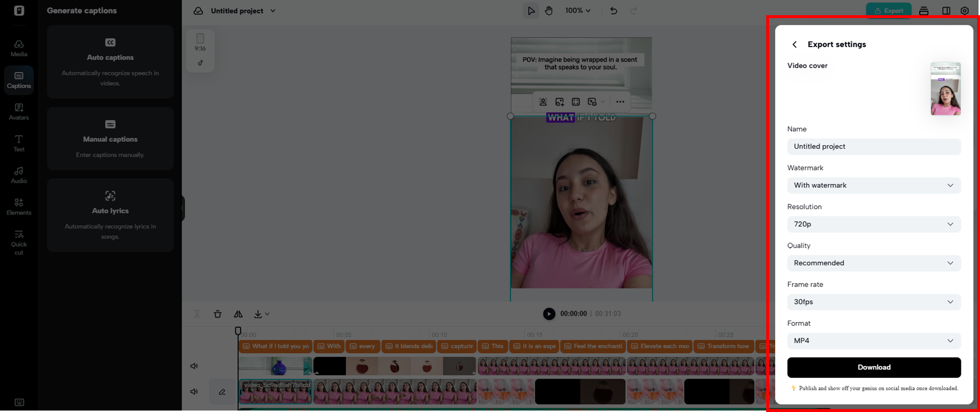Play the video preview
This screenshot has width=980, height=412.
click(x=549, y=314)
